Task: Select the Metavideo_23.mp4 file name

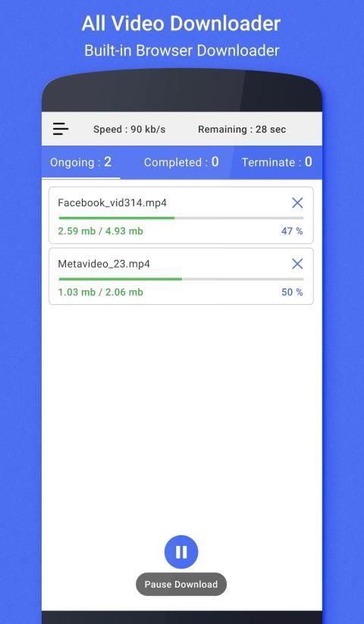Action: point(104,264)
